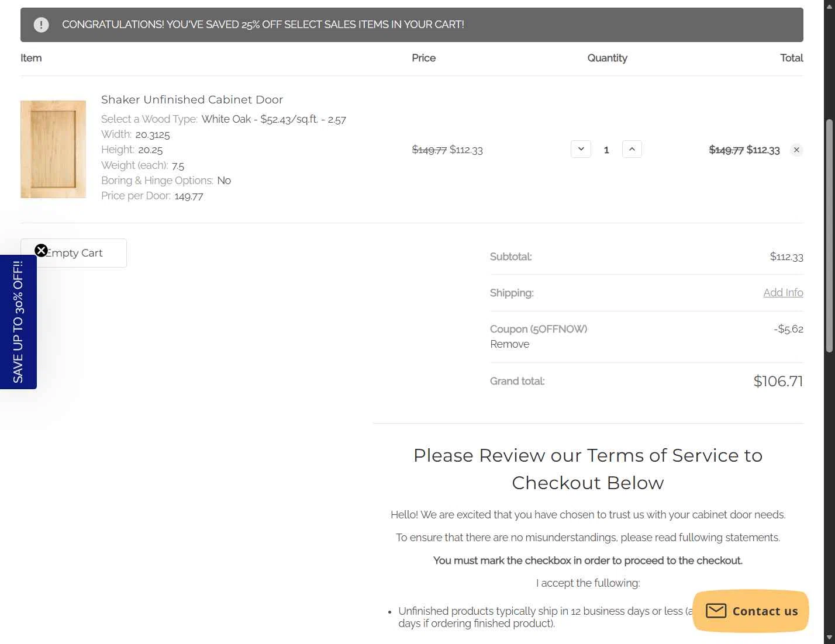Click the Total column header
Image resolution: width=835 pixels, height=644 pixels.
[791, 58]
